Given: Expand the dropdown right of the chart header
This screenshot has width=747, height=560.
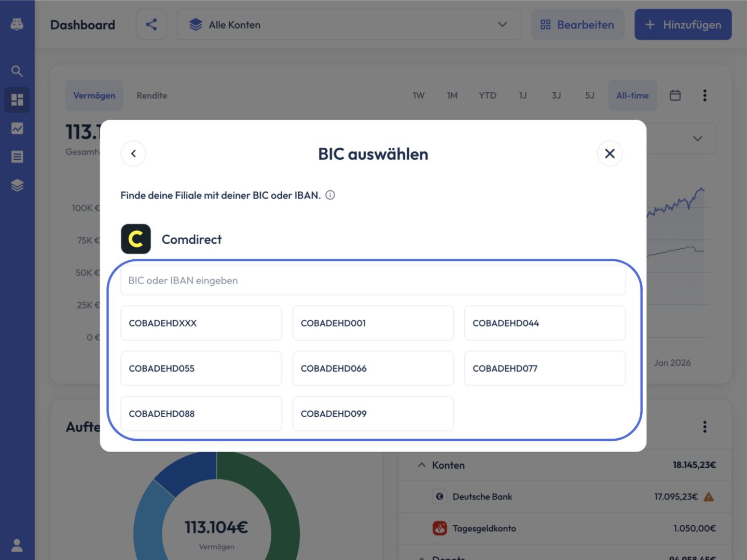Looking at the screenshot, I should coord(697,138).
